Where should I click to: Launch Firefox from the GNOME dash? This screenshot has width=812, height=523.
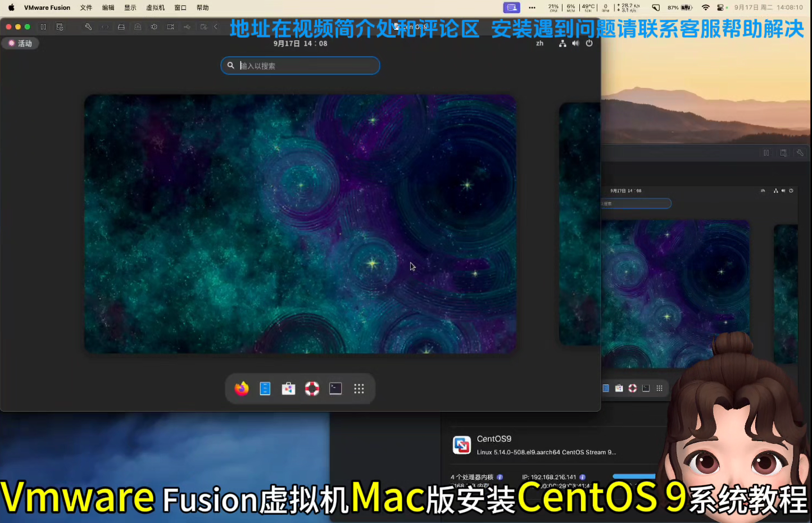coord(242,389)
